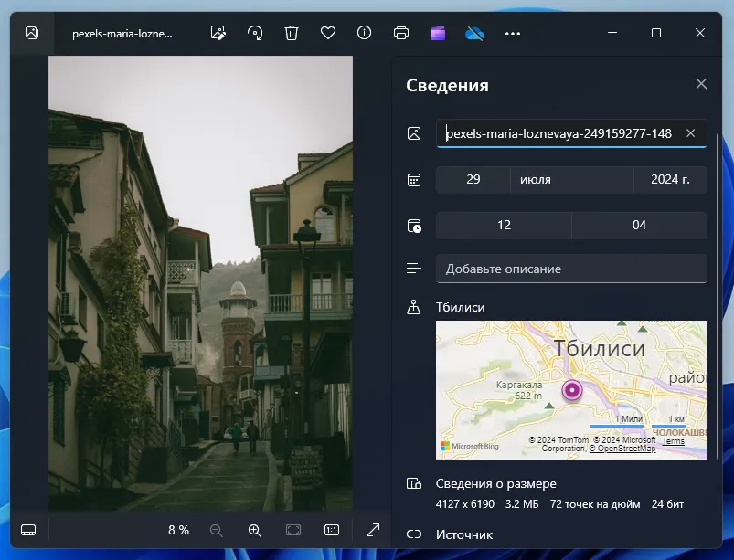Mark the photo as a favorite
Viewport: 734px width, 560px height.
click(x=328, y=33)
